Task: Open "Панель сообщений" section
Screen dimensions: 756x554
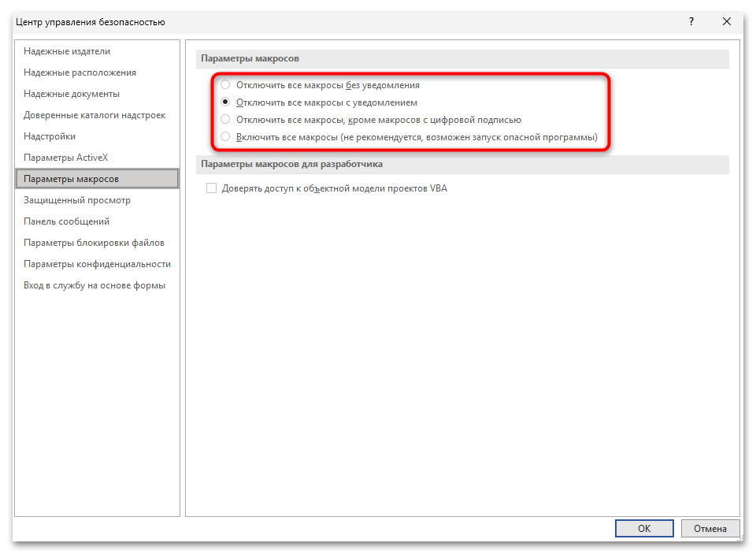Action: (x=98, y=221)
